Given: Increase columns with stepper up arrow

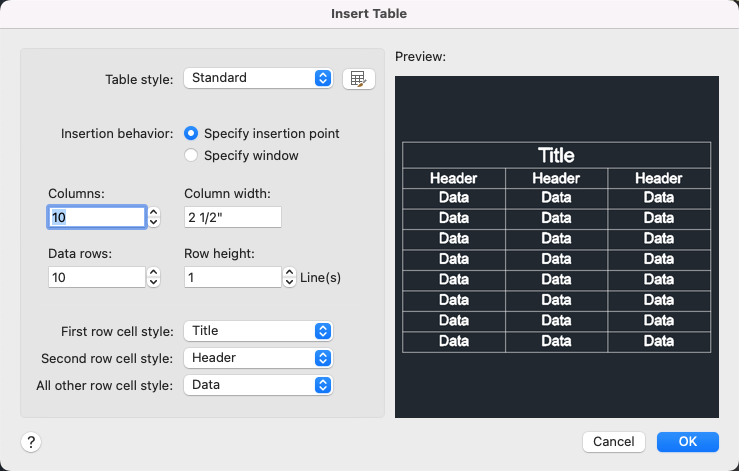Looking at the screenshot, I should click(x=154, y=212).
